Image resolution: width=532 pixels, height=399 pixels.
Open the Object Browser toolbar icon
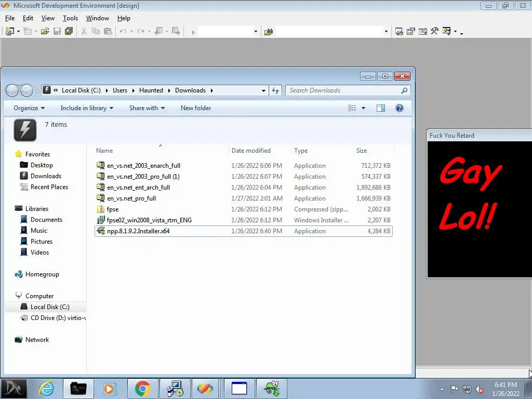(x=423, y=32)
